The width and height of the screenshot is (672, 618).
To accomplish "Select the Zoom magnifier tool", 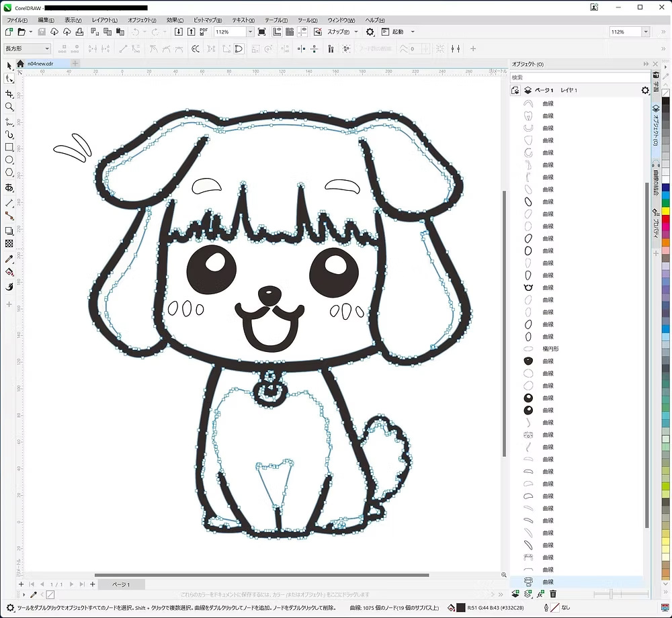I will tap(9, 107).
